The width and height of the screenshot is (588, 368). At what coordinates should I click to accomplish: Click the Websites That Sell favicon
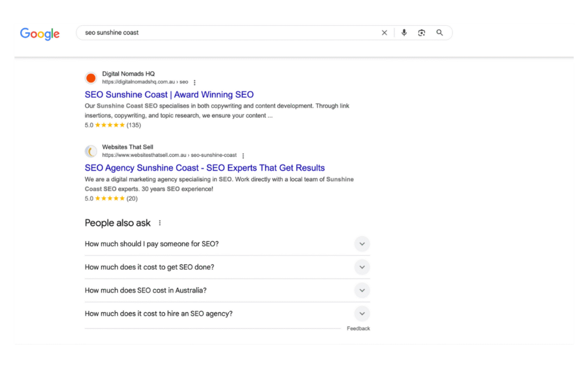91,151
